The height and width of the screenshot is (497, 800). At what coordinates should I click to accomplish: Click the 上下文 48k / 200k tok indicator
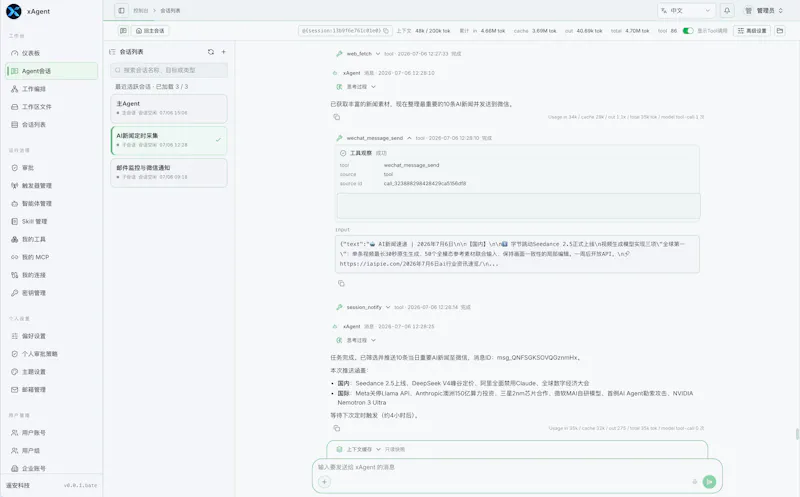[423, 31]
